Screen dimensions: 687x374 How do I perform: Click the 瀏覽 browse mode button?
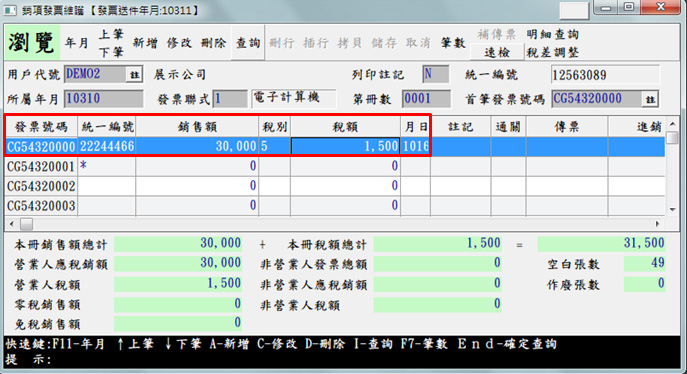click(x=32, y=43)
